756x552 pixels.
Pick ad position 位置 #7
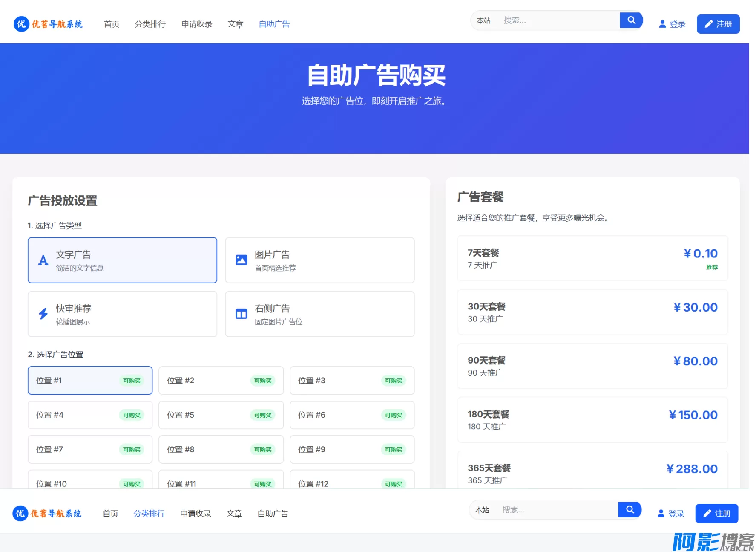pos(90,450)
